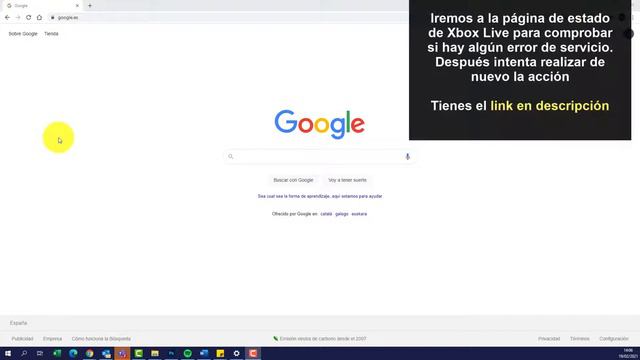Open Camtasia green icon in taskbar
Image resolution: width=640 pixels, height=360 pixels.
click(138, 353)
